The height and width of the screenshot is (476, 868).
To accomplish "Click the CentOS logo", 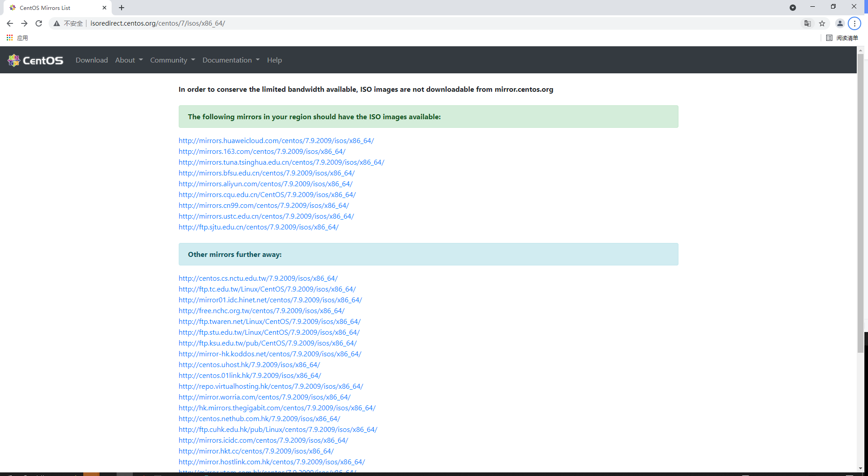I will tap(36, 60).
